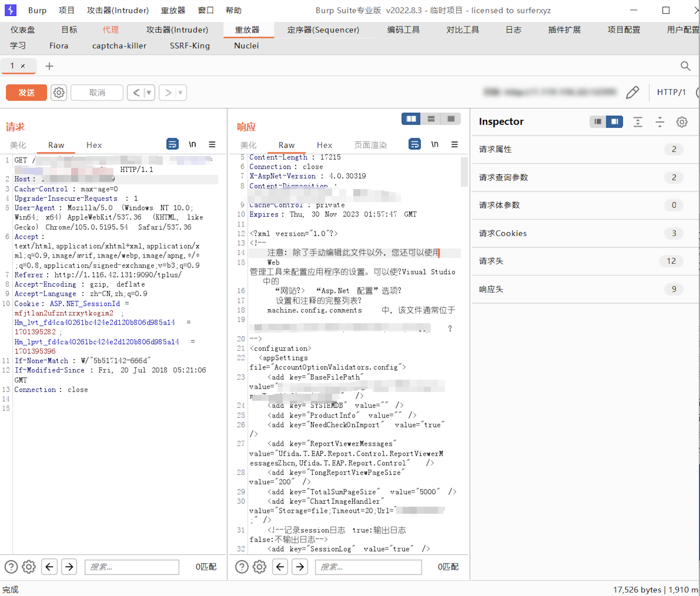Viewport: 700px width, 596px height.
Task: Click the Burp Suite logo icon
Action: coord(11,10)
